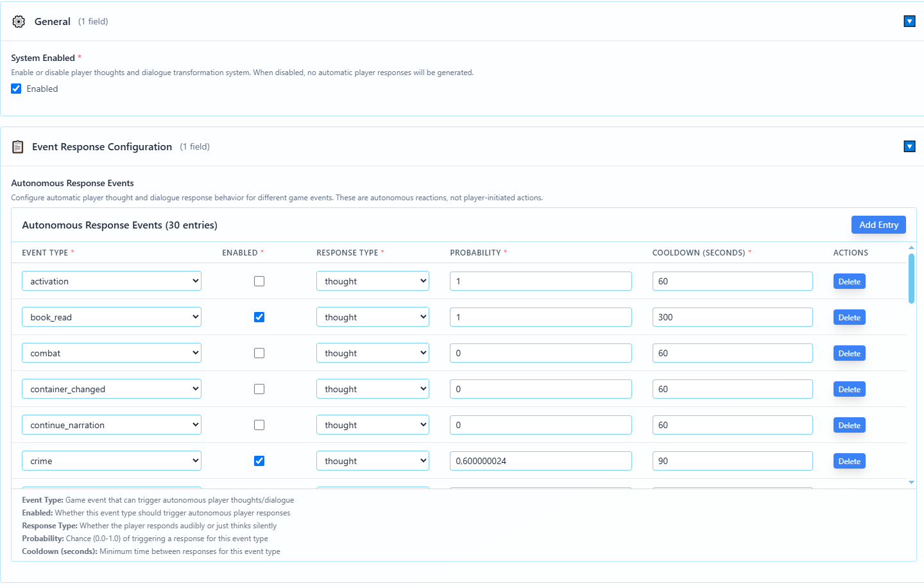Open the combat event type dropdown
Screen dimensions: 924x588
112,353
